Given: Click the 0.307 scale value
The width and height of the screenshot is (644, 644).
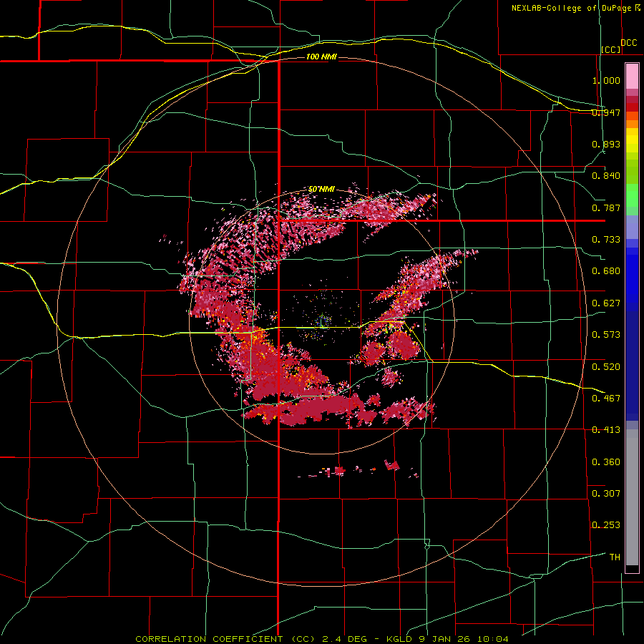Looking at the screenshot, I should pyautogui.click(x=606, y=493).
